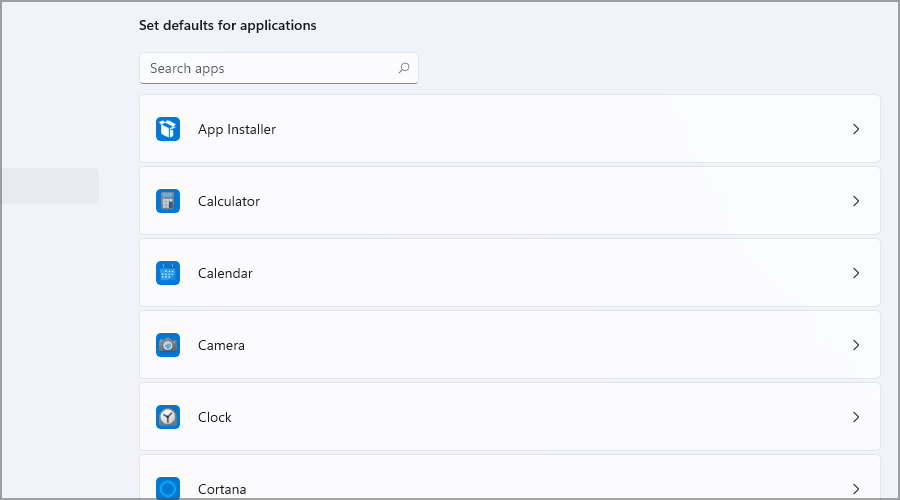900x500 pixels.
Task: Open Cortana default settings
Action: (x=510, y=477)
